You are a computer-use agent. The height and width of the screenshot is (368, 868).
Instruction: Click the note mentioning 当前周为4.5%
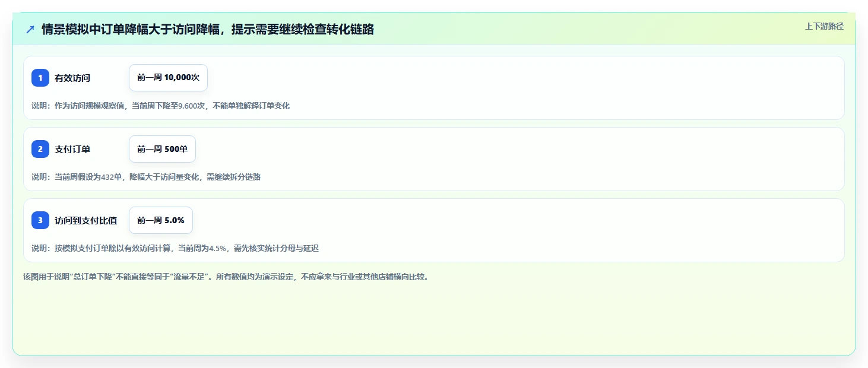pyautogui.click(x=175, y=248)
